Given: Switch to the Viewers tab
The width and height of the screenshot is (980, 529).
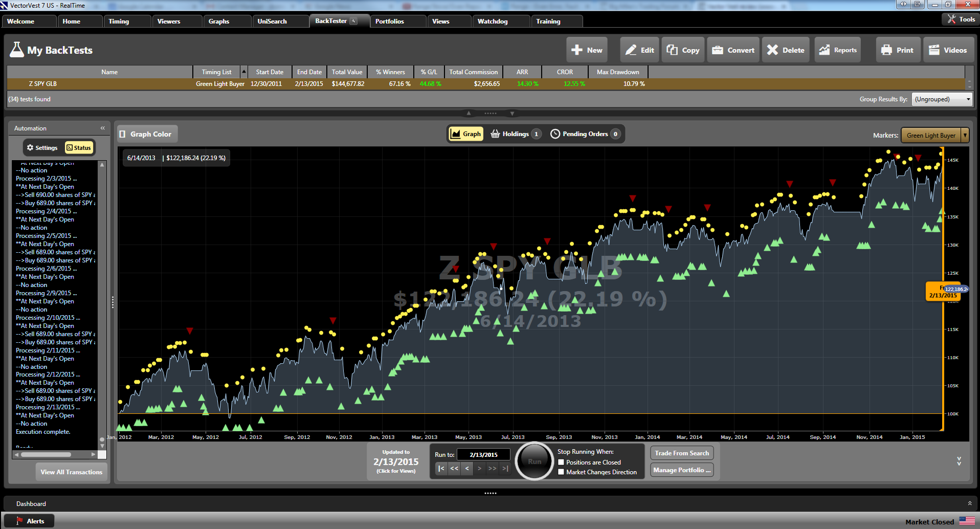Looking at the screenshot, I should click(x=176, y=21).
